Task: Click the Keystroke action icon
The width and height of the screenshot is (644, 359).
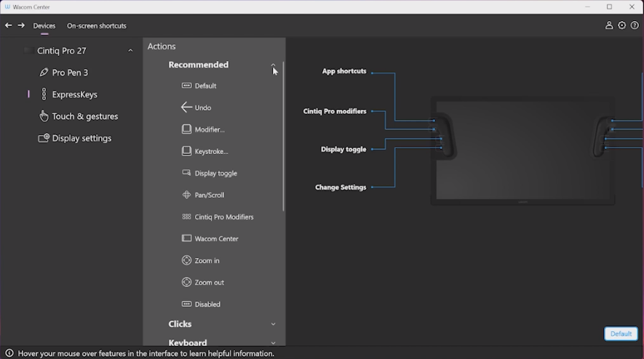Action: click(186, 151)
